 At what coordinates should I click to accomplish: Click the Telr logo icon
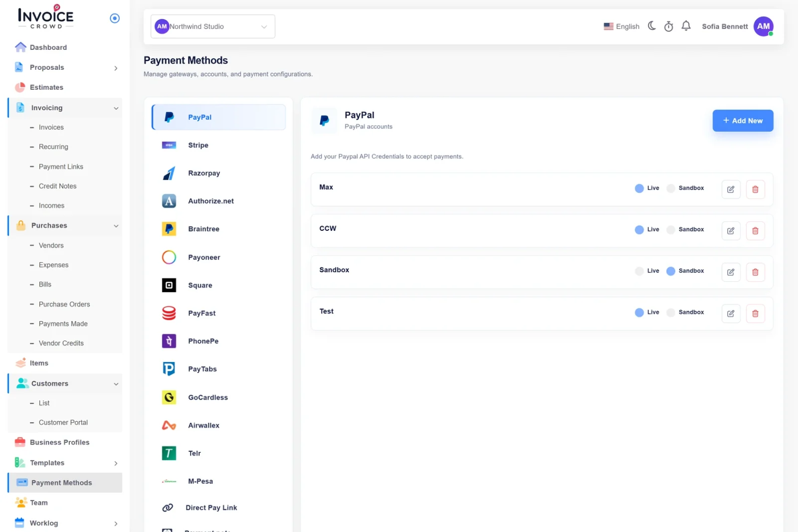point(169,453)
